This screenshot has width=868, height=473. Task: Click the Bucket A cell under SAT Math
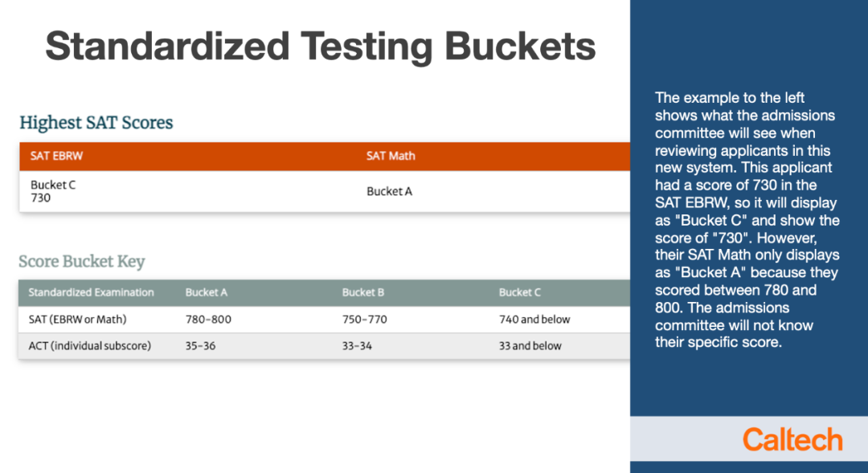pyautogui.click(x=389, y=191)
